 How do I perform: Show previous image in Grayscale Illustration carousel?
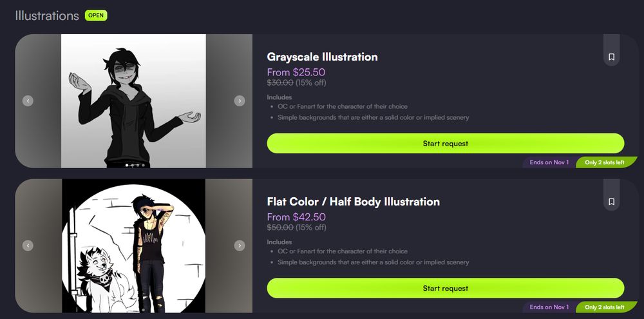[x=28, y=101]
